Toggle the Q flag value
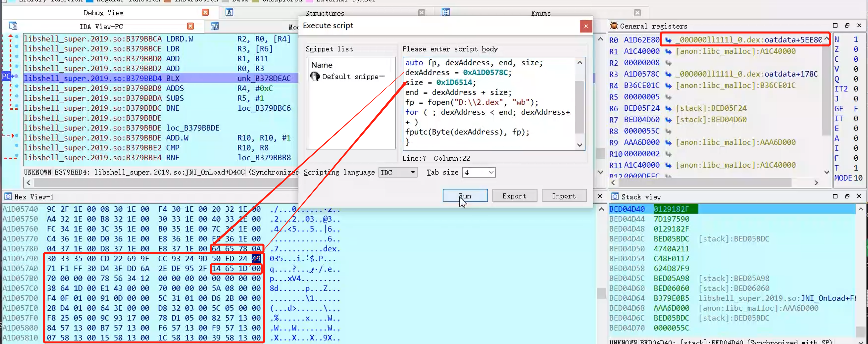The image size is (868, 344). pyautogui.click(x=856, y=79)
